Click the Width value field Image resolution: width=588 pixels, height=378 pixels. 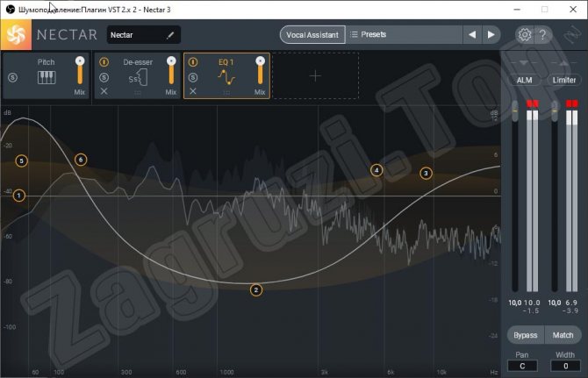(565, 366)
